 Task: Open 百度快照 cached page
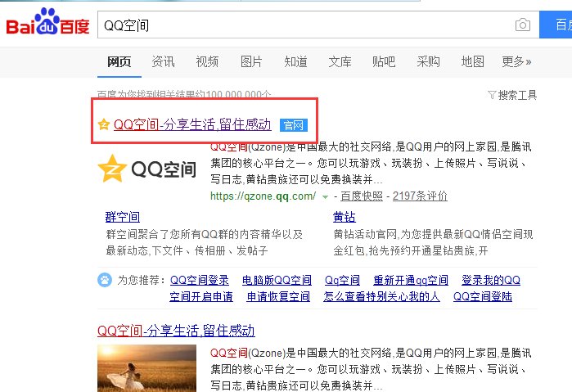point(362,196)
